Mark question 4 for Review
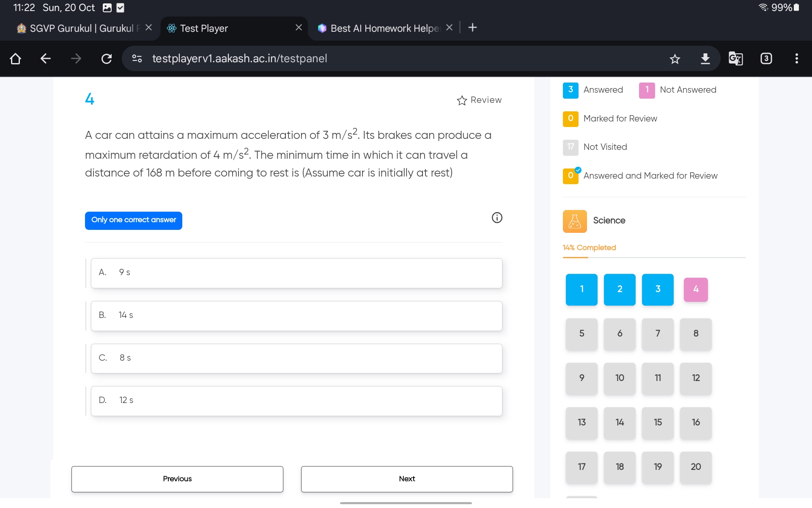The width and height of the screenshot is (812, 508). pyautogui.click(x=479, y=100)
